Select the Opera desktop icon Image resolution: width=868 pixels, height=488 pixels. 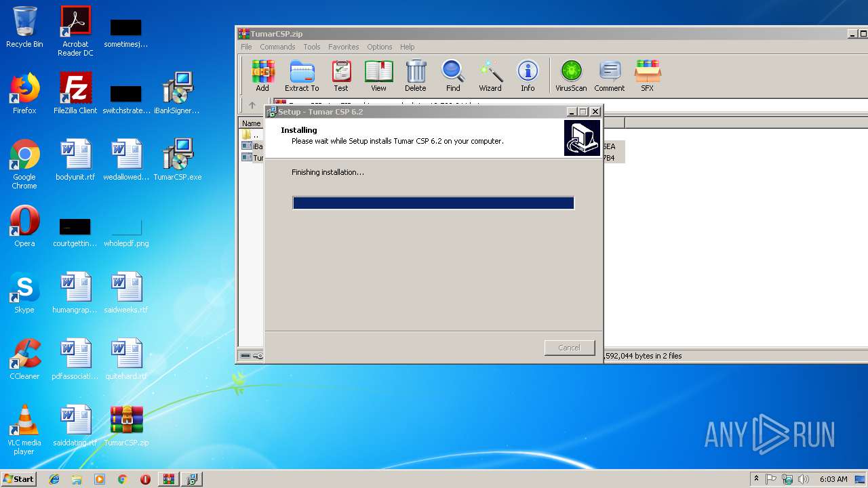click(24, 226)
